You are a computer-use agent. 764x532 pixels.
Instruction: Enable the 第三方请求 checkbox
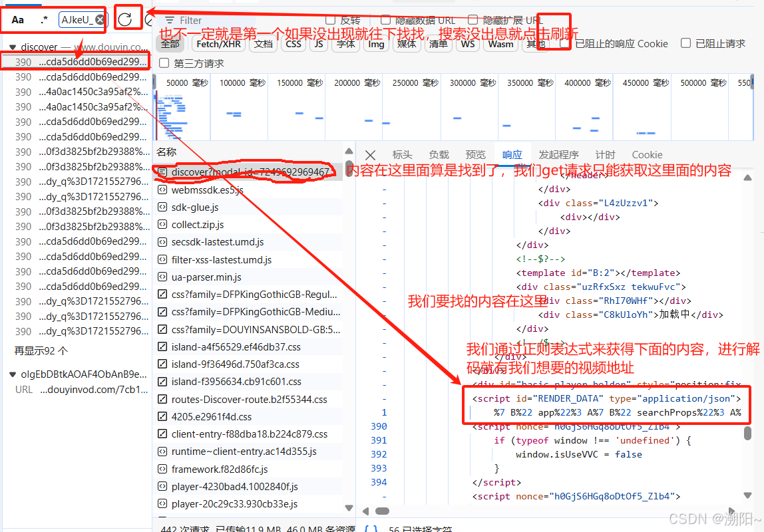point(164,63)
